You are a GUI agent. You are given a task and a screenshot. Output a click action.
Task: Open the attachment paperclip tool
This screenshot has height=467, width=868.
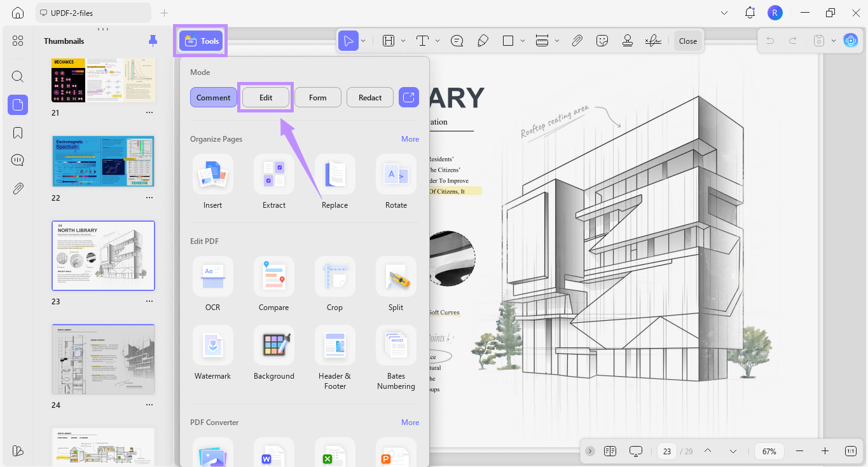577,40
